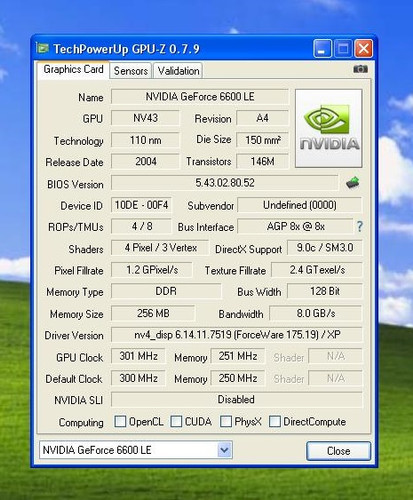Click the Subvendor field Undefined (0000)
The height and width of the screenshot is (500, 413).
pos(299,205)
